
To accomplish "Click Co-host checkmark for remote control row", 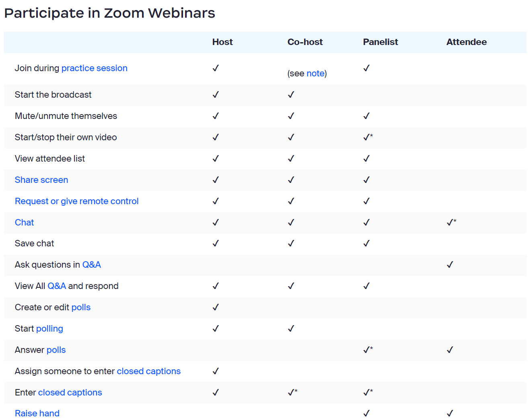I will pyautogui.click(x=291, y=201).
